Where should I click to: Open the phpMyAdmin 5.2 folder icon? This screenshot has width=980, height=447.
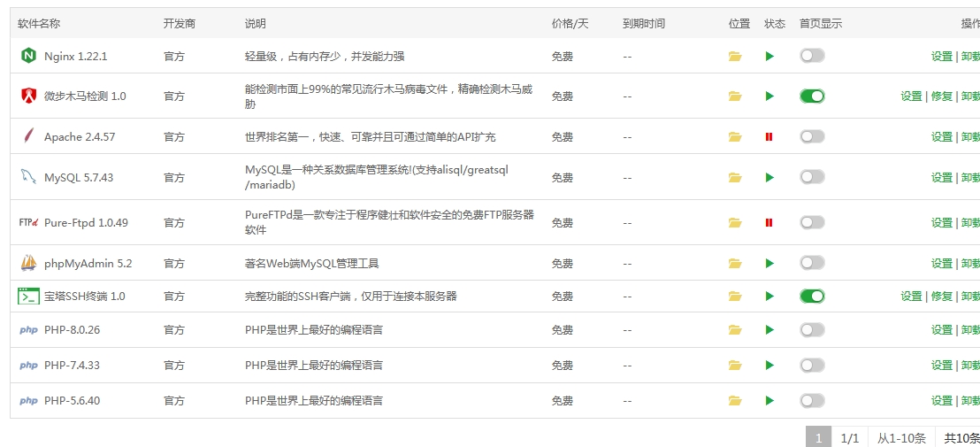(x=735, y=264)
